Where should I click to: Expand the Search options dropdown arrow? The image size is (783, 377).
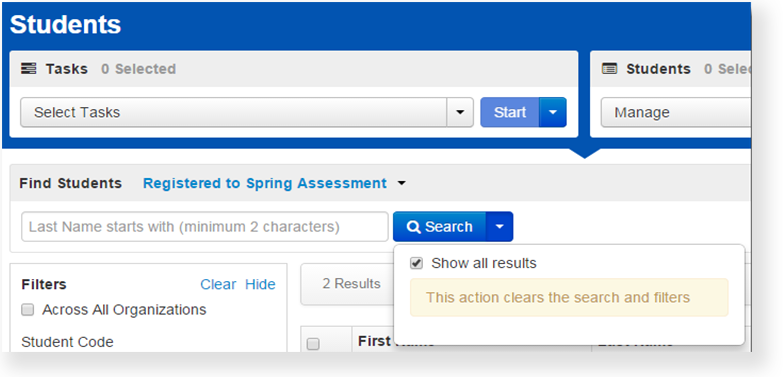pyautogui.click(x=499, y=227)
